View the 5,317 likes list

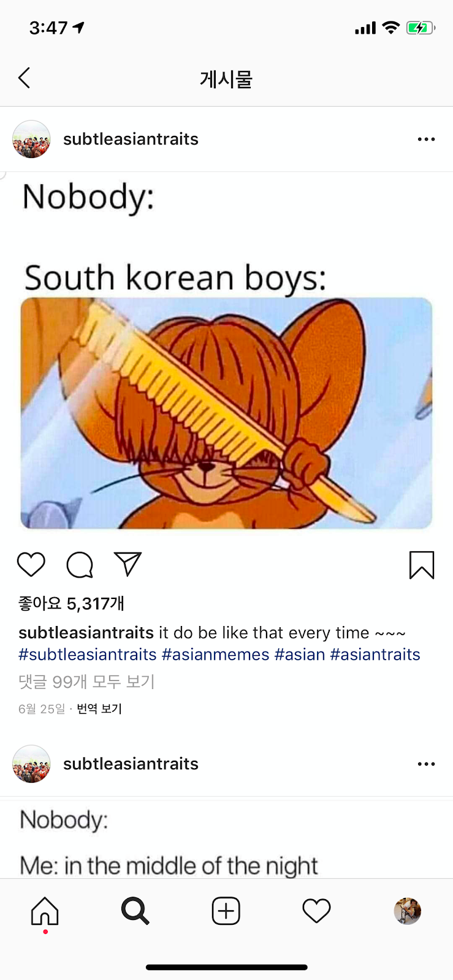[71, 603]
